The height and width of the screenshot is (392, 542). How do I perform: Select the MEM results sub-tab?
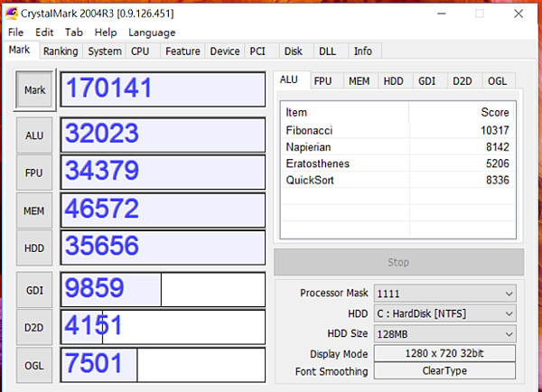pyautogui.click(x=360, y=81)
